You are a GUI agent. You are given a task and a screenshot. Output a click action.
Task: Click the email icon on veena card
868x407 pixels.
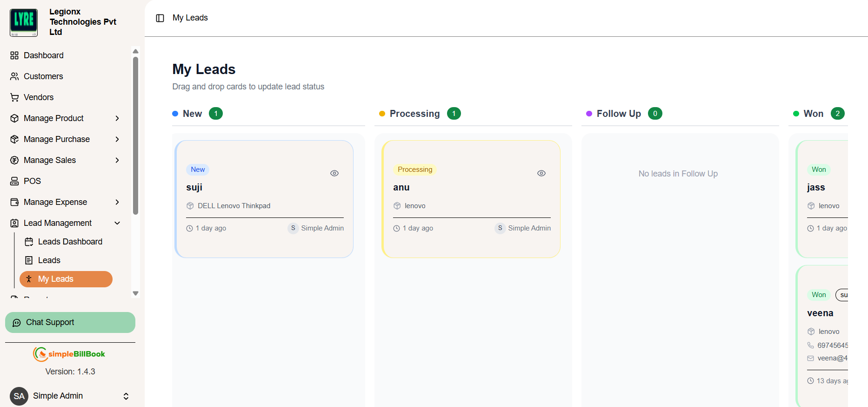(811, 359)
